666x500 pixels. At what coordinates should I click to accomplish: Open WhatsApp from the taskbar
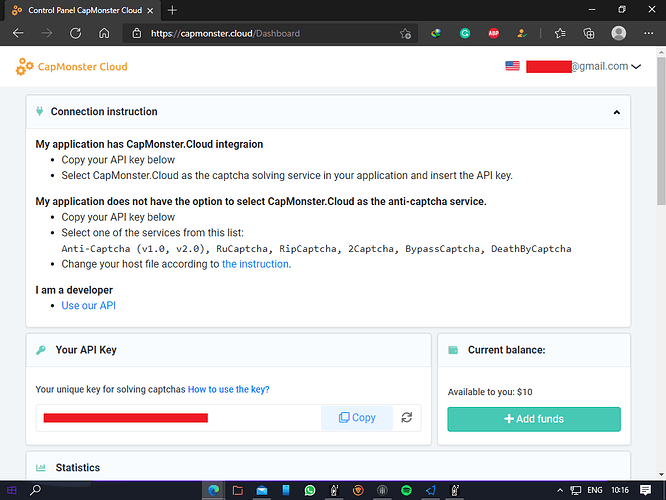coord(310,490)
